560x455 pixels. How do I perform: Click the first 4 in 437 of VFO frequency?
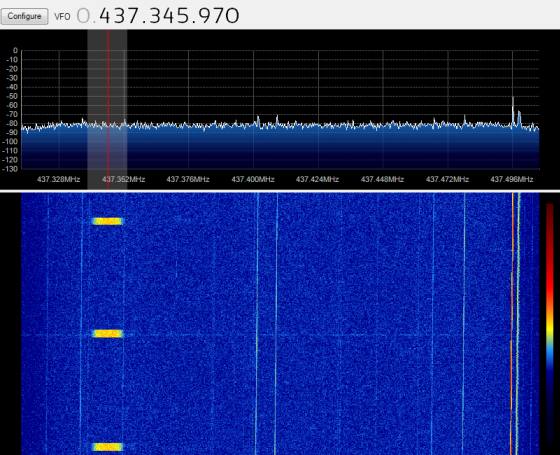(x=106, y=16)
